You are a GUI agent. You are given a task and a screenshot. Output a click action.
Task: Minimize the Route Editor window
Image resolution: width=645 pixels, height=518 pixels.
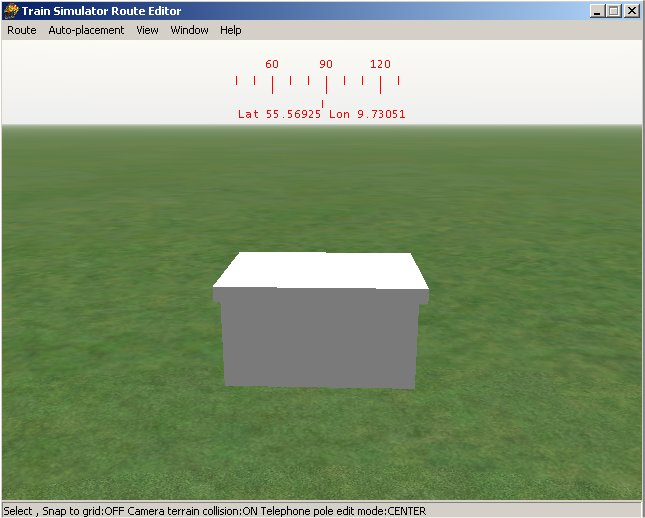click(597, 11)
